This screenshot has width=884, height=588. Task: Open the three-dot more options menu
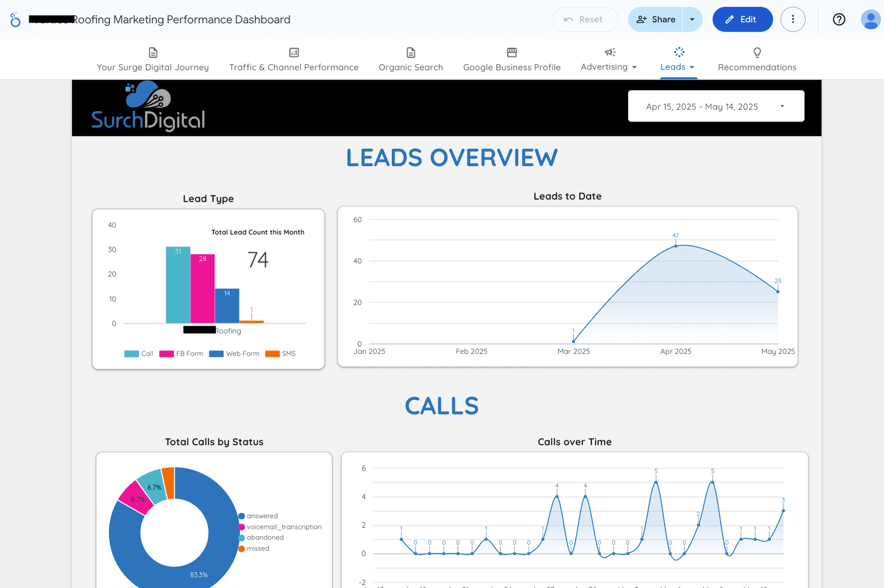click(793, 19)
